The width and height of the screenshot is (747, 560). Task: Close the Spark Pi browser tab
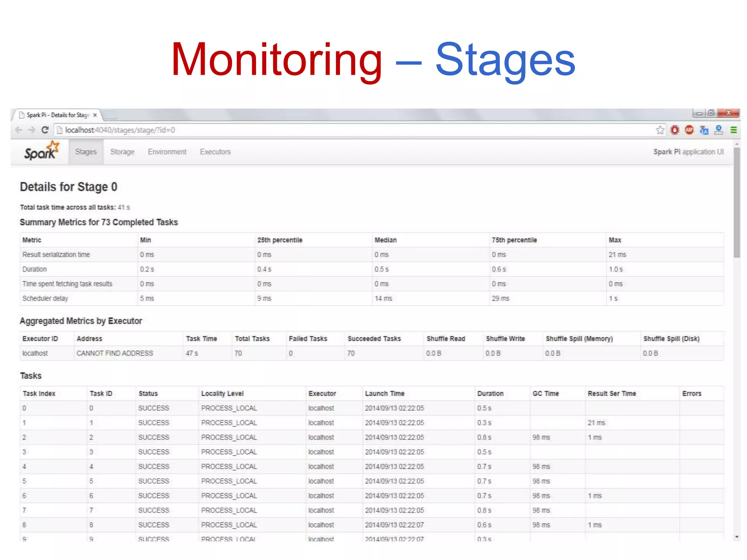(95, 115)
